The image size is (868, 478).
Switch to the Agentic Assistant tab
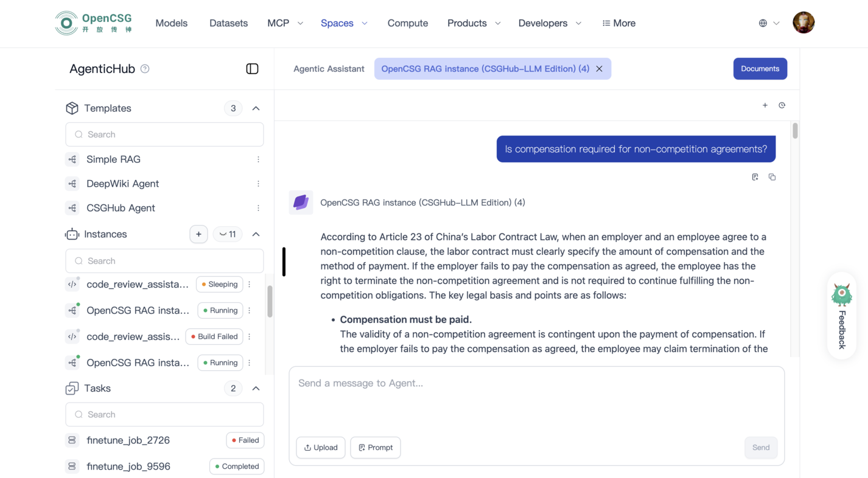(329, 69)
